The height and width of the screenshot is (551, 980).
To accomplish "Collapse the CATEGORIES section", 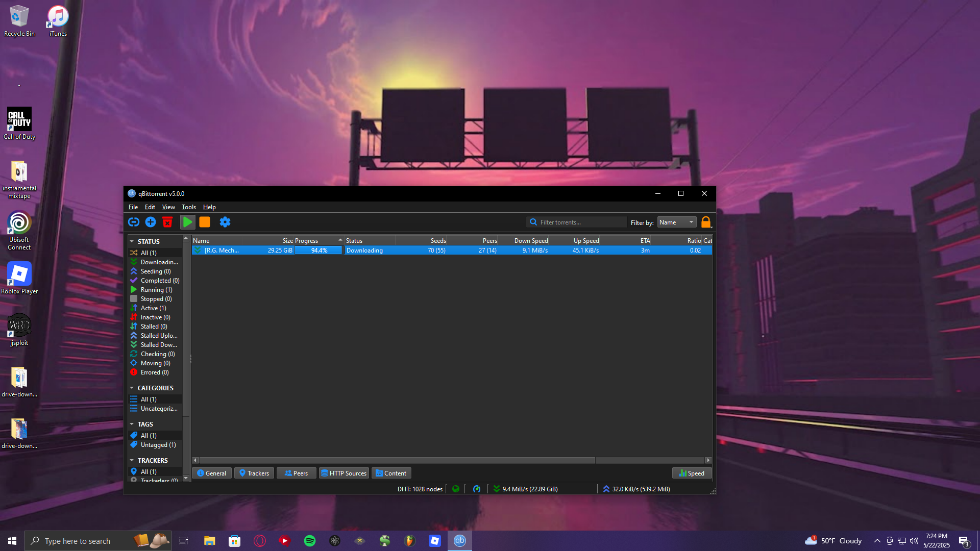I will tap(132, 388).
